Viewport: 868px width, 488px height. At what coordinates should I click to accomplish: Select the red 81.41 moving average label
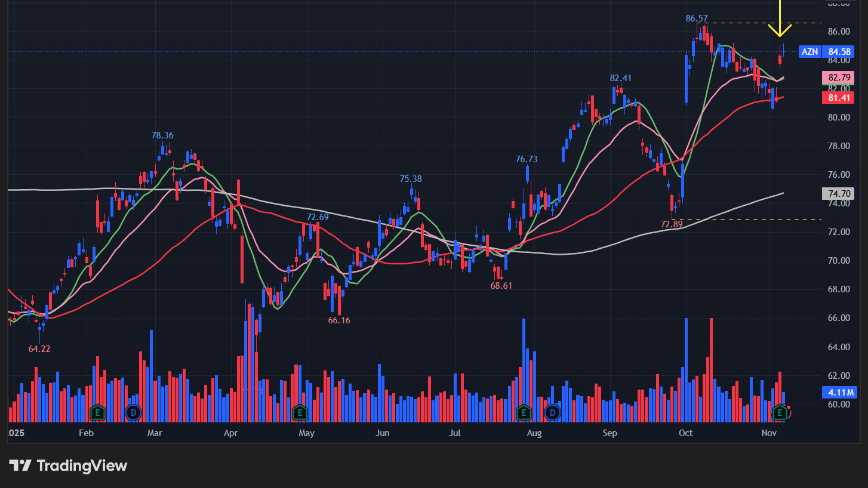tap(839, 97)
